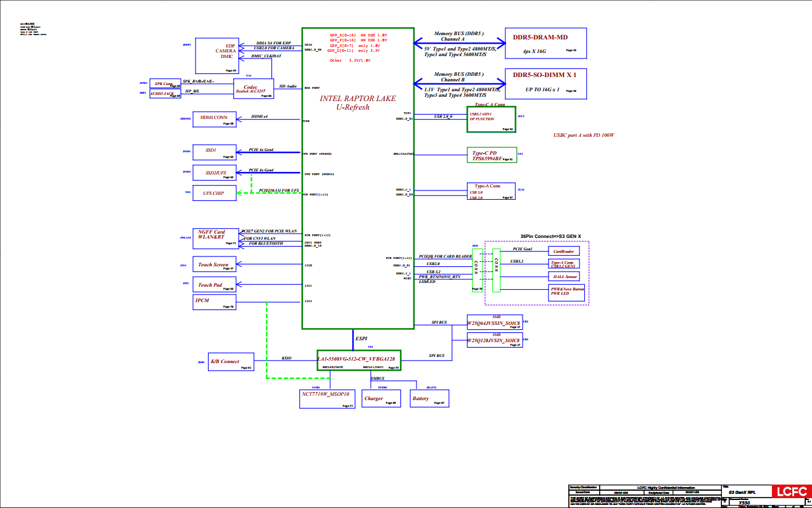Click the 'FOR BLUETOOTH' label
The image size is (812, 508).
[x=266, y=244]
